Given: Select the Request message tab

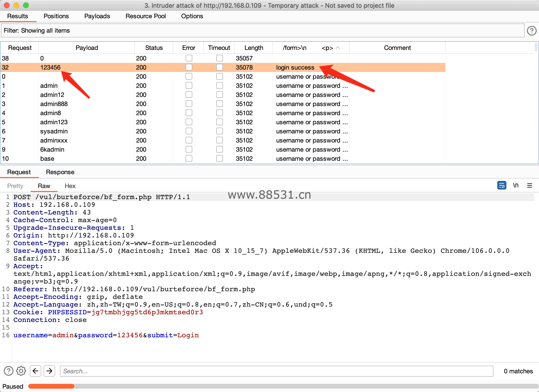Looking at the screenshot, I should click(19, 172).
